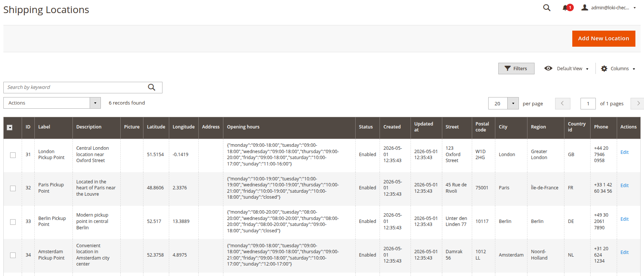This screenshot has width=644, height=276.
Task: Select the Amsterdam Pickup Point row checkbox
Action: (13, 255)
